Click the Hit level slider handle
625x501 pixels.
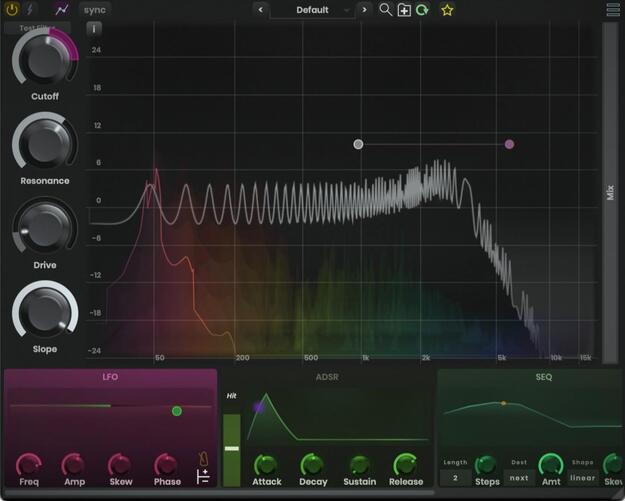click(x=232, y=448)
